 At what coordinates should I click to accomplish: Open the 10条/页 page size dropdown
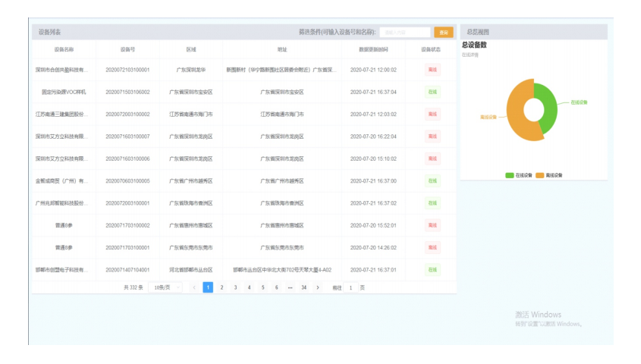point(165,287)
